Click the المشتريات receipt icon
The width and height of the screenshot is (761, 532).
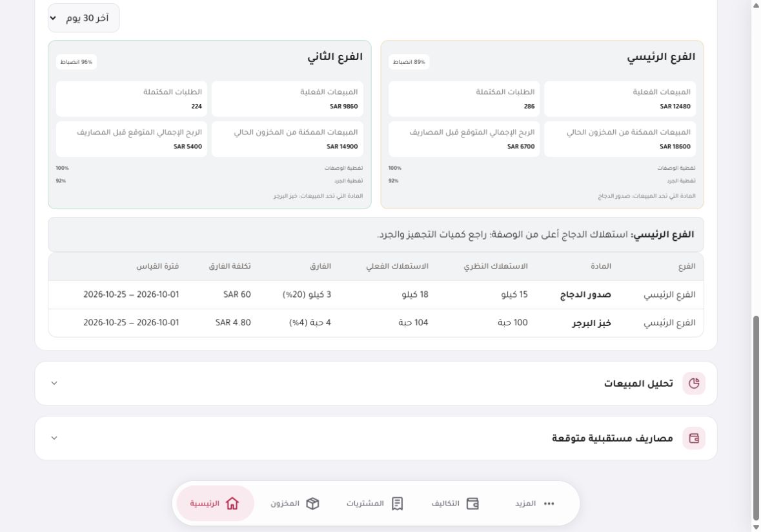pyautogui.click(x=398, y=504)
